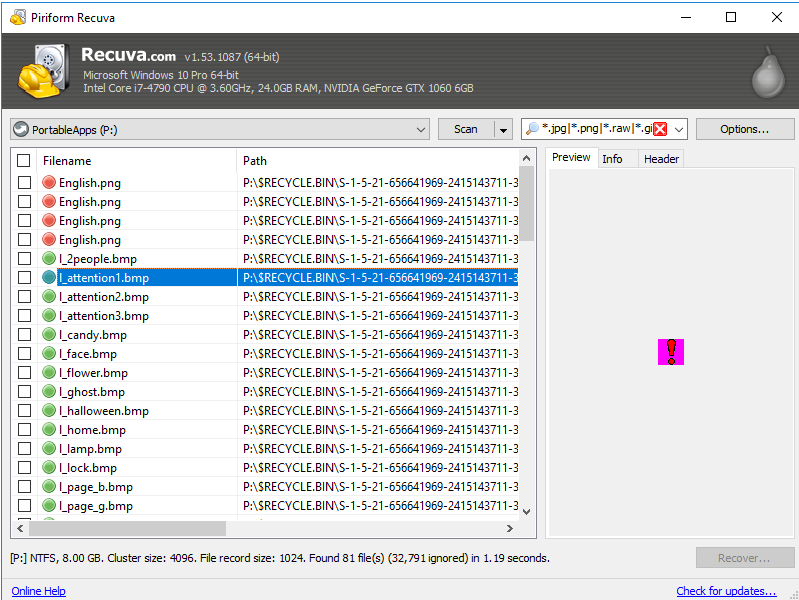Click the drive icon next to PortableApps
The height and width of the screenshot is (600, 799).
[21, 129]
